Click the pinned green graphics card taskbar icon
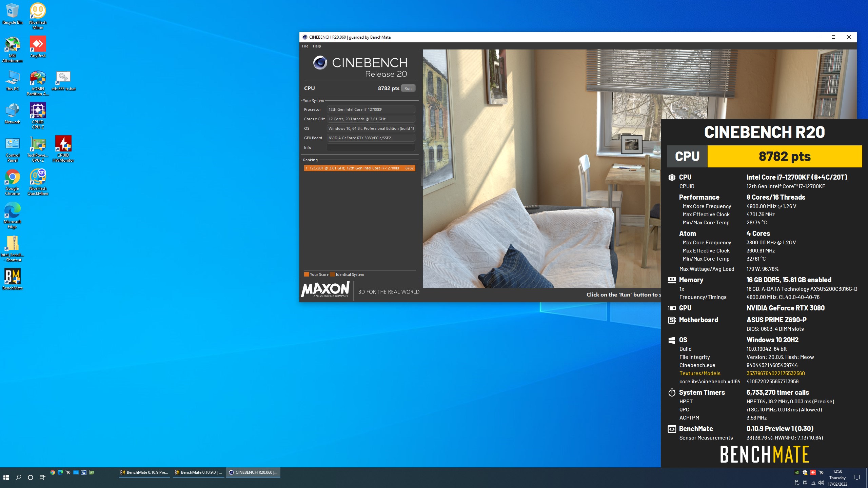 click(x=92, y=472)
